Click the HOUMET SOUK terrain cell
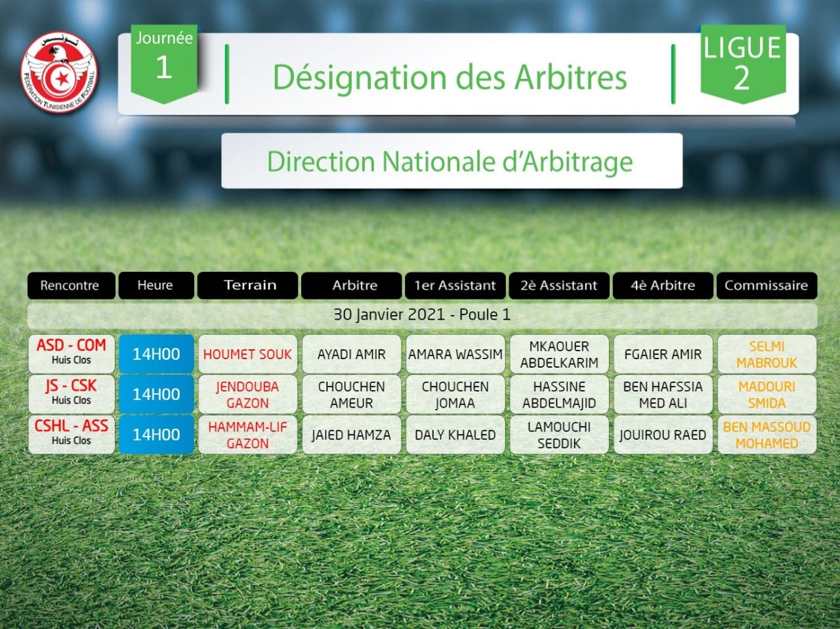This screenshot has height=629, width=840. pyautogui.click(x=247, y=354)
